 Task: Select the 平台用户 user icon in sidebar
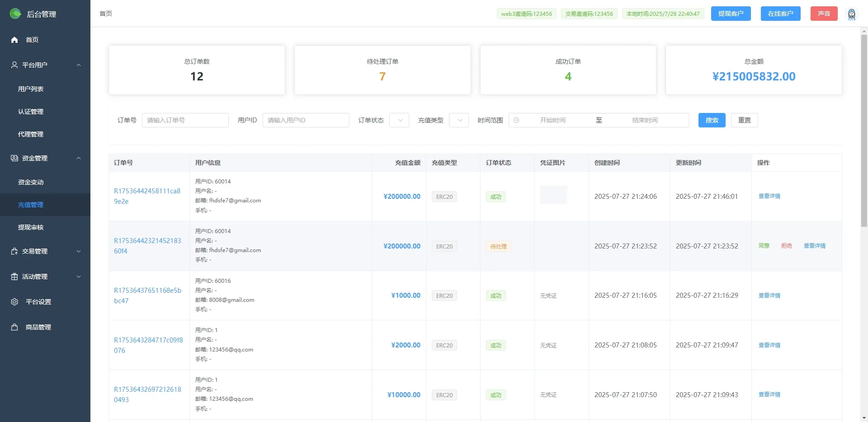pyautogui.click(x=14, y=65)
